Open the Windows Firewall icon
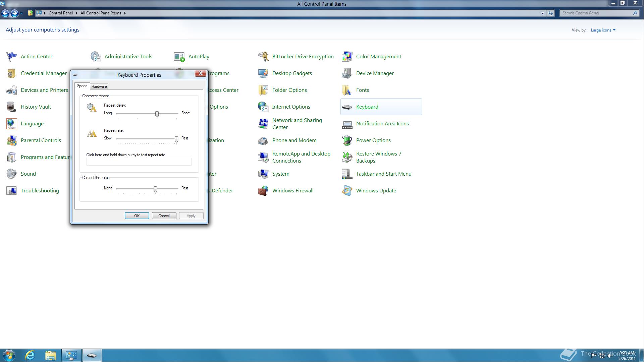The height and width of the screenshot is (362, 644). click(x=263, y=191)
